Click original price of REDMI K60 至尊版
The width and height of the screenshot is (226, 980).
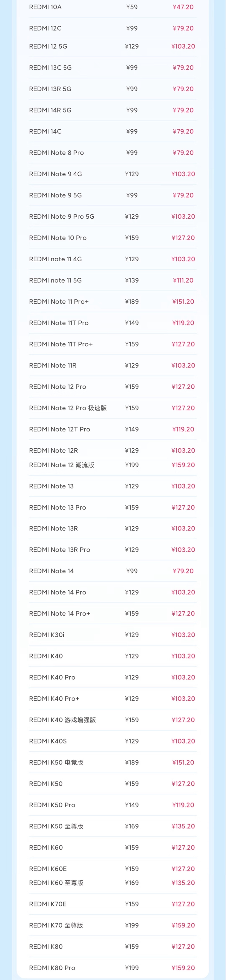pos(132,883)
